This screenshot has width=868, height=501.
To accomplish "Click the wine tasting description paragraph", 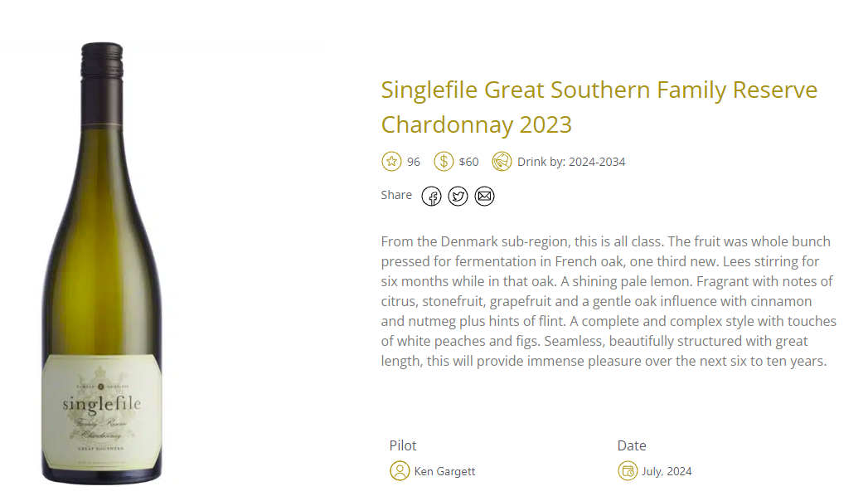I will (609, 301).
